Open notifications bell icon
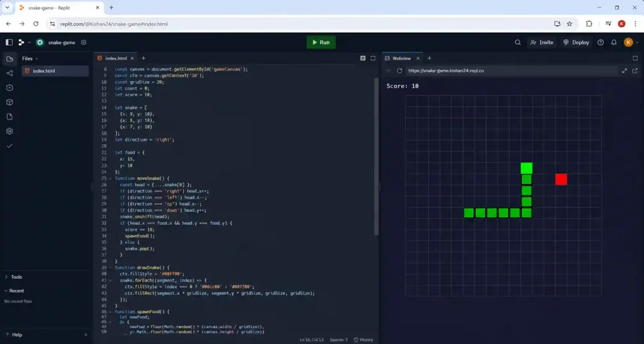The image size is (644, 344). pos(614,42)
